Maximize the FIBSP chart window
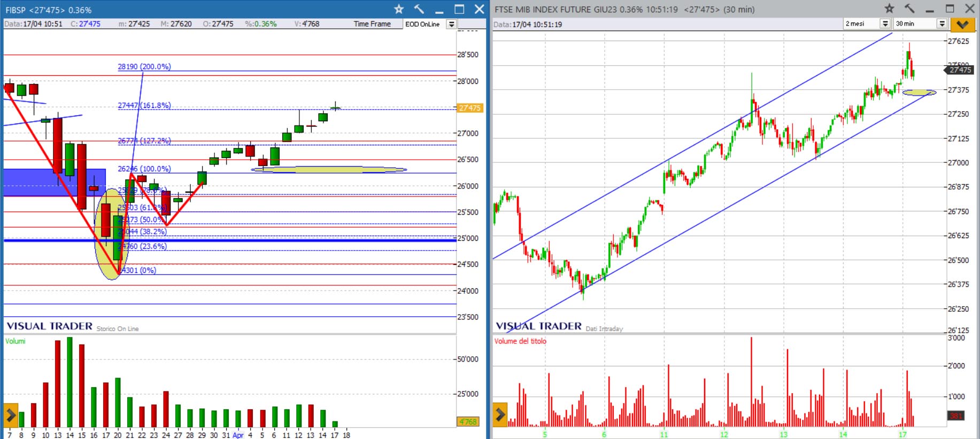The width and height of the screenshot is (980, 439). (x=459, y=9)
